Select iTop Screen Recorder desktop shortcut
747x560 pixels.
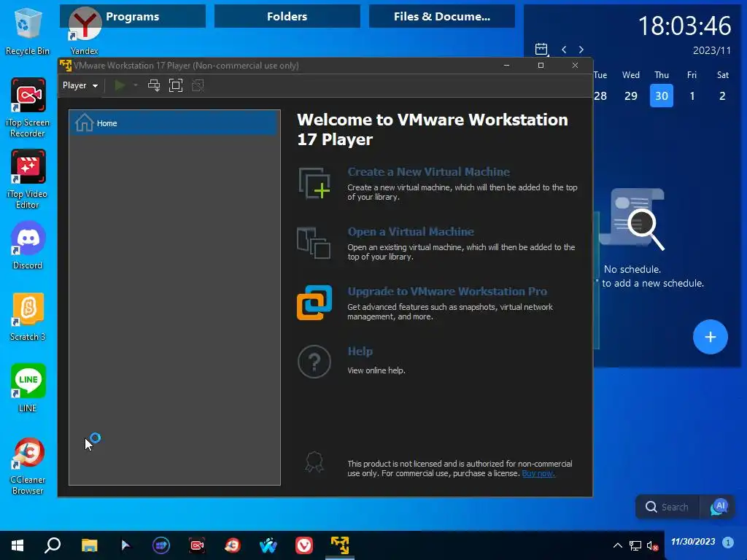click(28, 108)
